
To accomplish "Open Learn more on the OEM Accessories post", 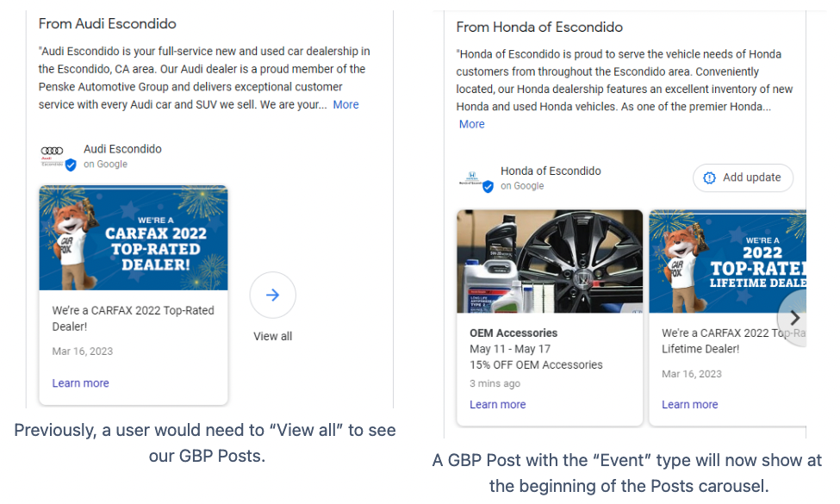I will (497, 404).
